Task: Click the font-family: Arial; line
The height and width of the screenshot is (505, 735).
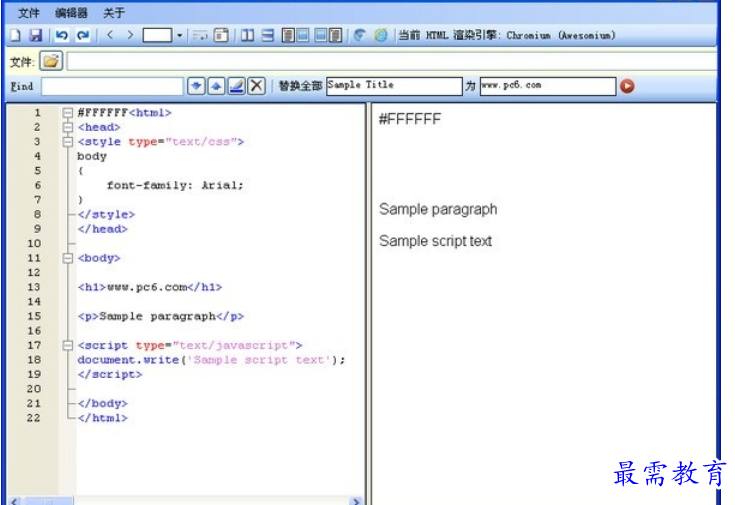Action: point(175,185)
